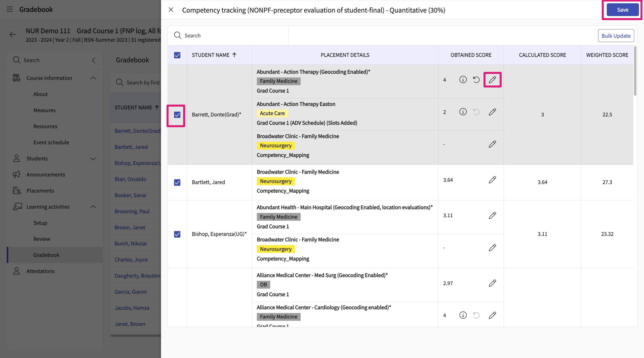Go back using the left arrow
The height and width of the screenshot is (358, 644).
(13, 35)
